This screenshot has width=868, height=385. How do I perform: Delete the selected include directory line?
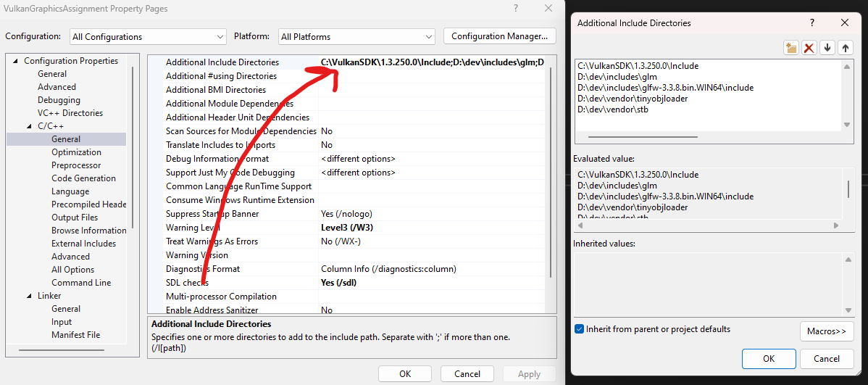tap(809, 48)
